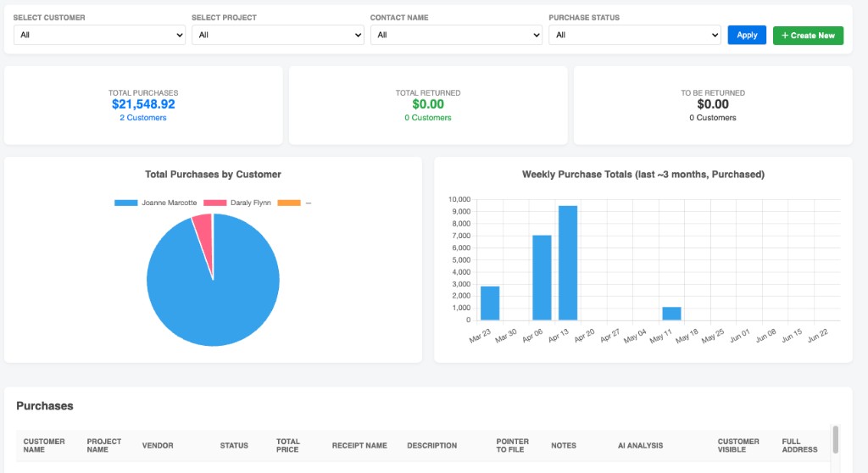Toggle Daraly Flynn pink legend swatch
The height and width of the screenshot is (473, 868).
tap(214, 203)
